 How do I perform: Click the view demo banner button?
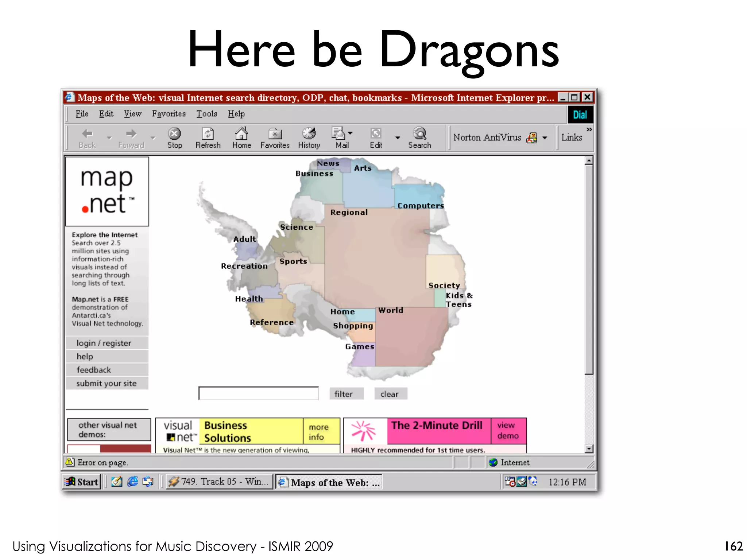coord(508,431)
